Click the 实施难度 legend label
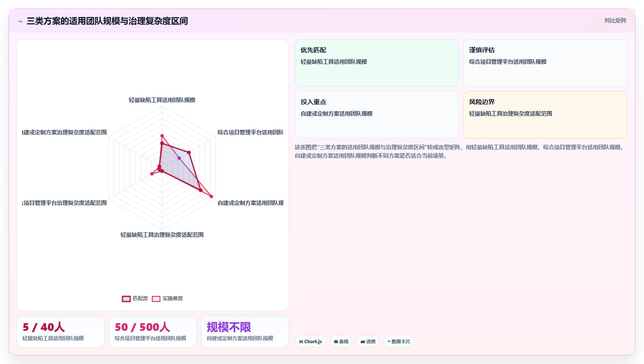644x364 pixels. point(172,299)
